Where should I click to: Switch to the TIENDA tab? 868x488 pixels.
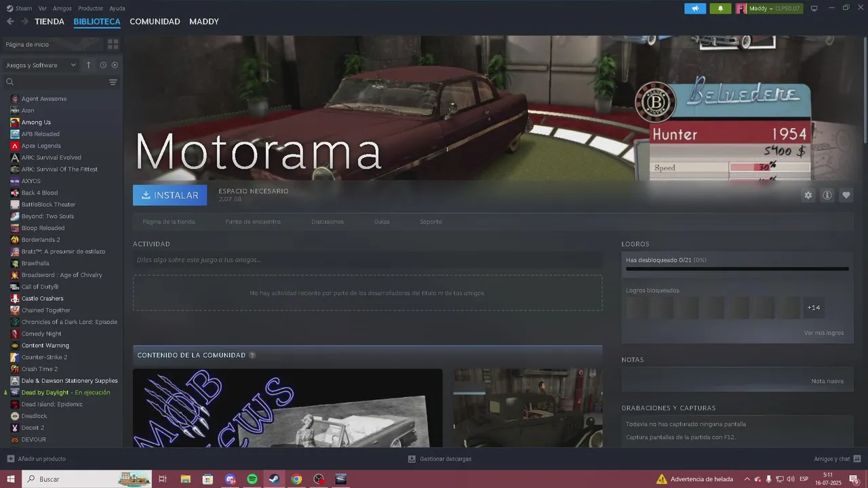click(x=50, y=22)
